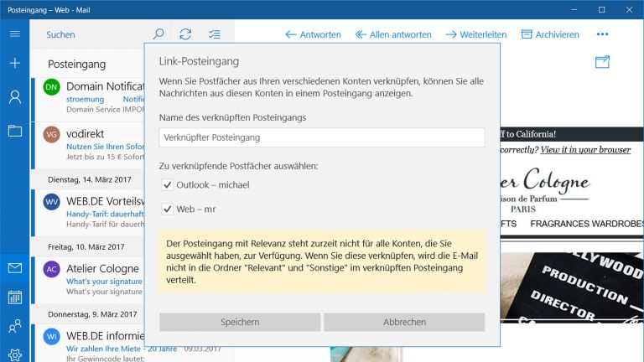644x362 pixels.
Task: Minimize the Mail window
Action: coord(574,9)
